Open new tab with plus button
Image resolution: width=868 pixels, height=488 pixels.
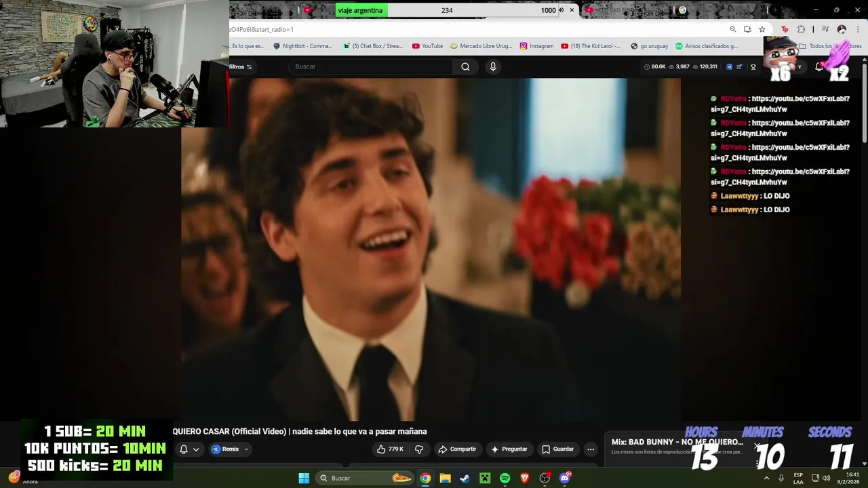pos(774,10)
